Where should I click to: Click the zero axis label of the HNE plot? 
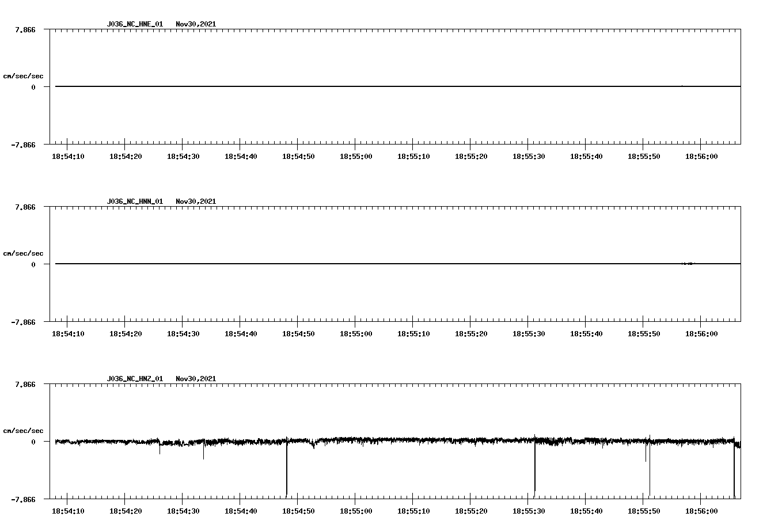tap(33, 87)
